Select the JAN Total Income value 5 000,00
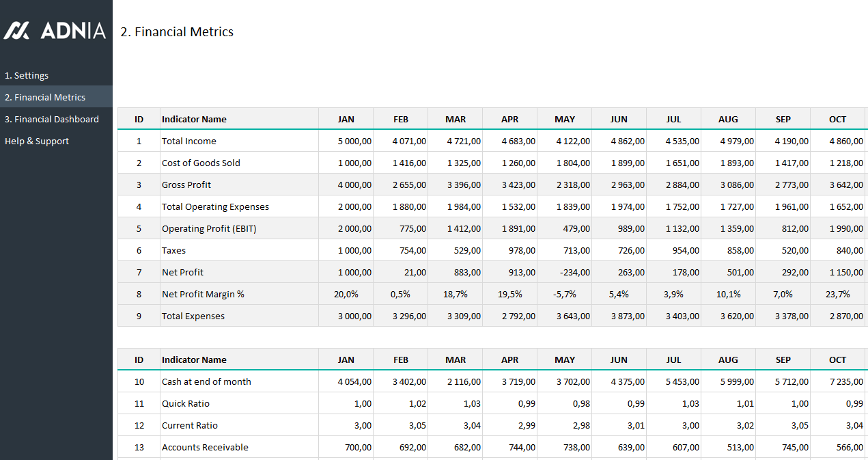868x460 pixels. point(354,141)
